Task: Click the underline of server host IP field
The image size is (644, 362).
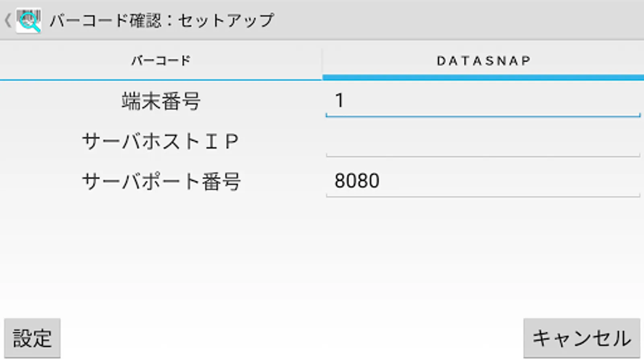Action: point(483,156)
